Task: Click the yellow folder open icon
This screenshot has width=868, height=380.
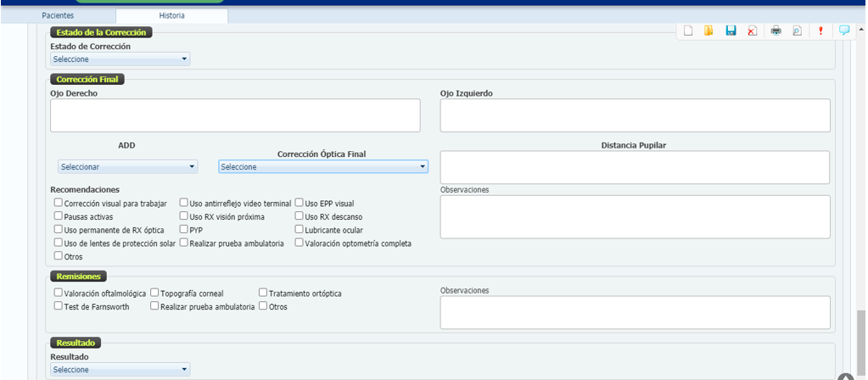Action: pyautogui.click(x=708, y=31)
